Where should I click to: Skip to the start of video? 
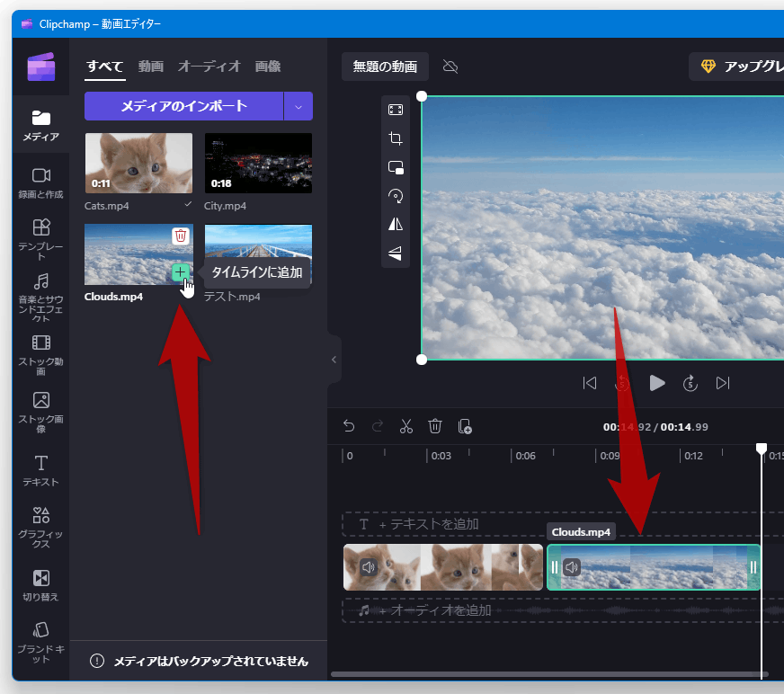point(590,384)
